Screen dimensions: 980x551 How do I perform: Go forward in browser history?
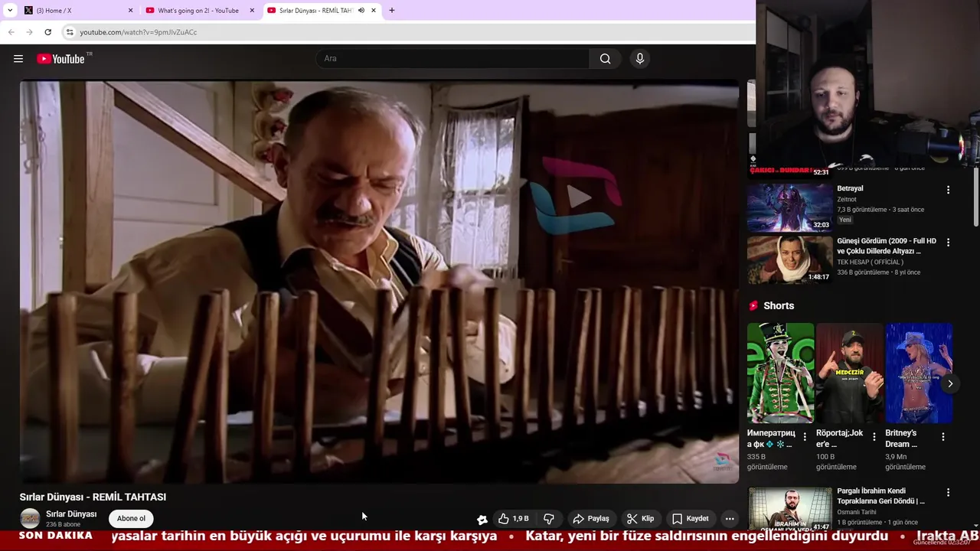(29, 32)
